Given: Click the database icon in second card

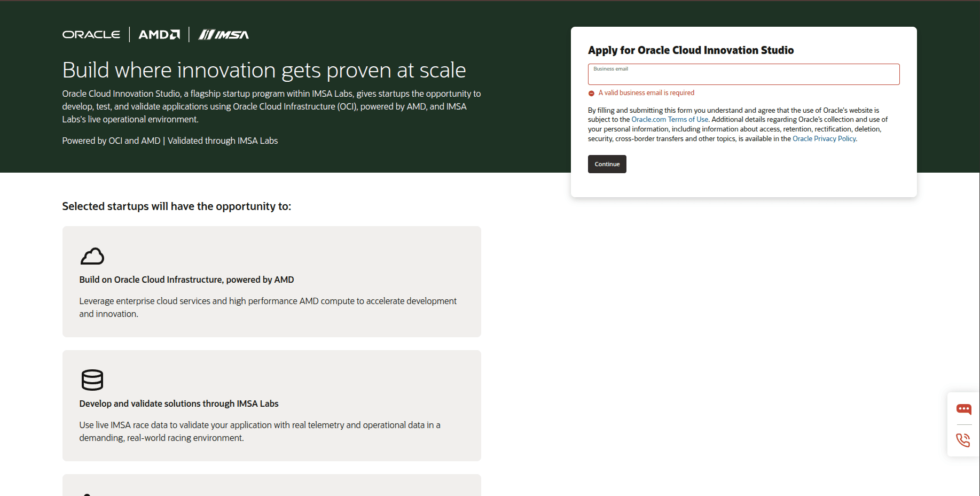Looking at the screenshot, I should [92, 380].
